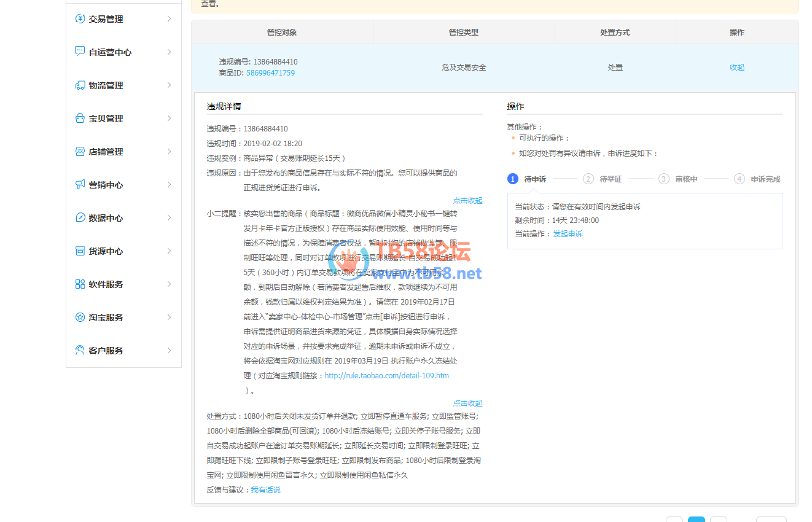812x522 pixels.
Task: Click the 货源中心 box icon
Action: coord(80,251)
